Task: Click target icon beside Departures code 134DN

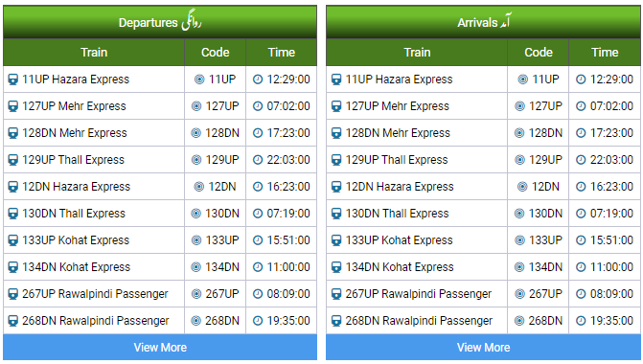Action: [196, 267]
